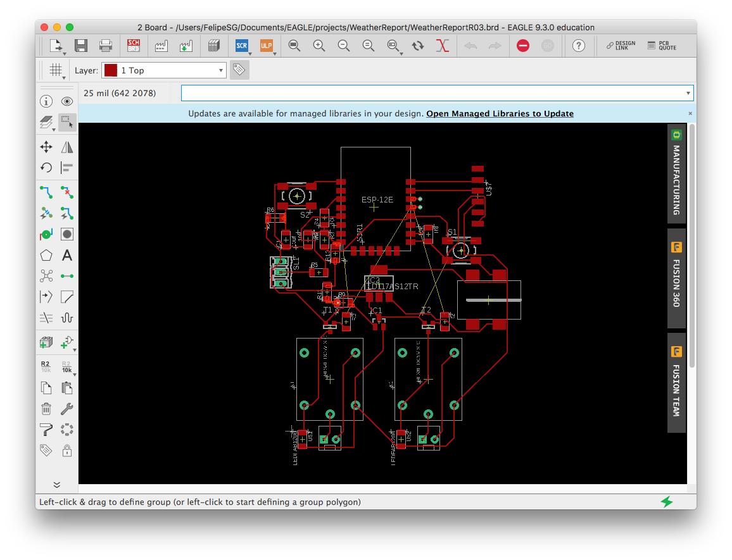Image resolution: width=732 pixels, height=560 pixels.
Task: Select the Hole tool gray circle
Action: point(67,234)
